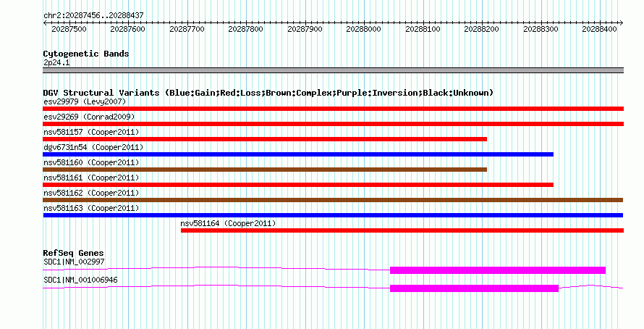Click the nsv581162 (Cooper2011) label
This screenshot has width=644, height=329.
[x=91, y=193]
